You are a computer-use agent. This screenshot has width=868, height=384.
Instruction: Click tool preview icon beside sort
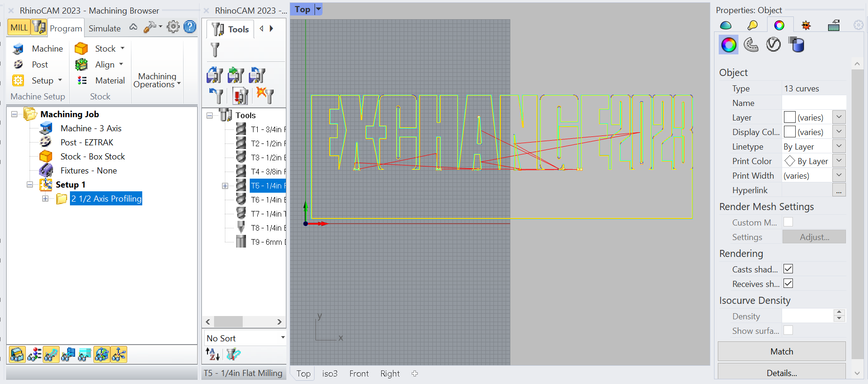pyautogui.click(x=233, y=354)
